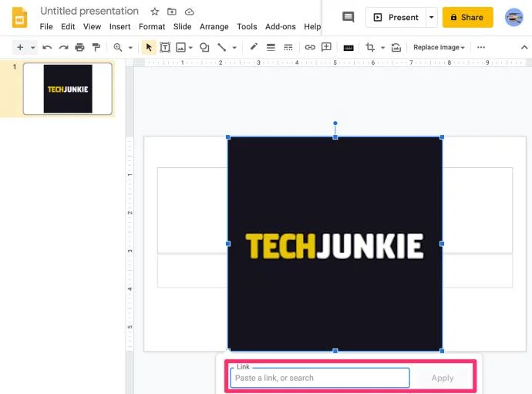
Task: Open comment history icon
Action: (x=348, y=17)
